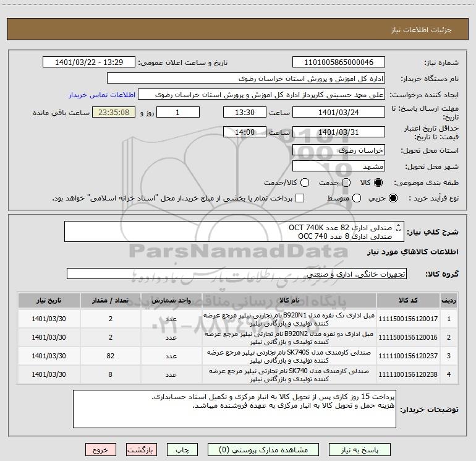Click the ردیف column header
This screenshot has width=476, height=461.
coord(449,301)
